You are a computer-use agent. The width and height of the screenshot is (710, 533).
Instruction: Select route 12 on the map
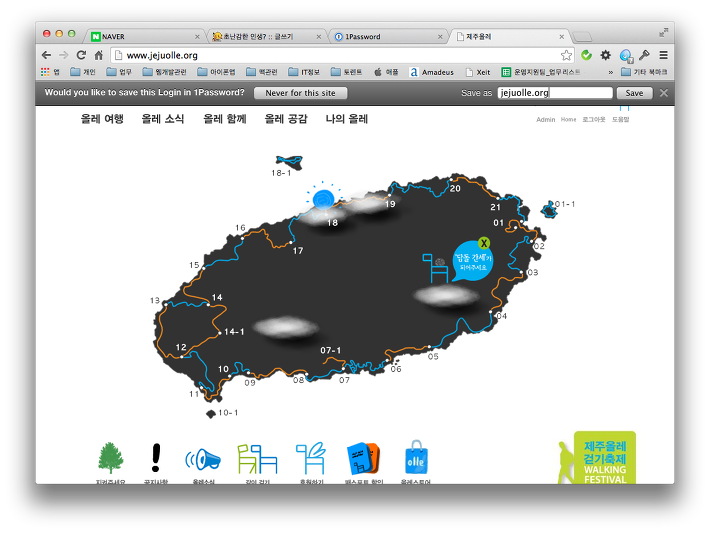pyautogui.click(x=181, y=347)
